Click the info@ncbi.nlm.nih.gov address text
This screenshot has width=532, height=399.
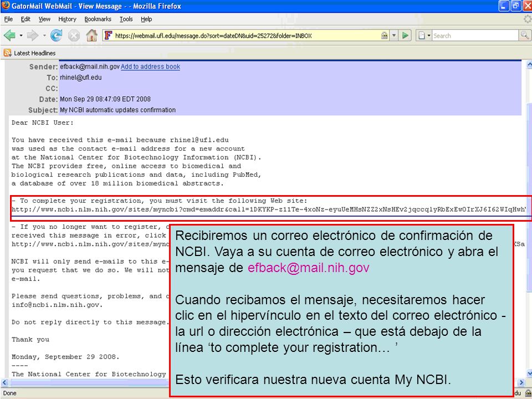tap(56, 305)
